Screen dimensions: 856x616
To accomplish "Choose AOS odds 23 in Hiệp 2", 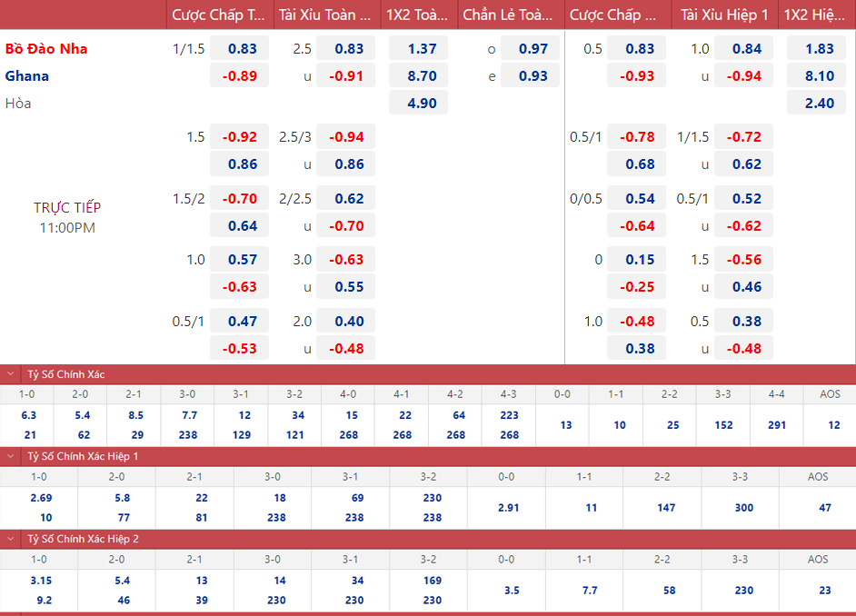I will pyautogui.click(x=825, y=591).
